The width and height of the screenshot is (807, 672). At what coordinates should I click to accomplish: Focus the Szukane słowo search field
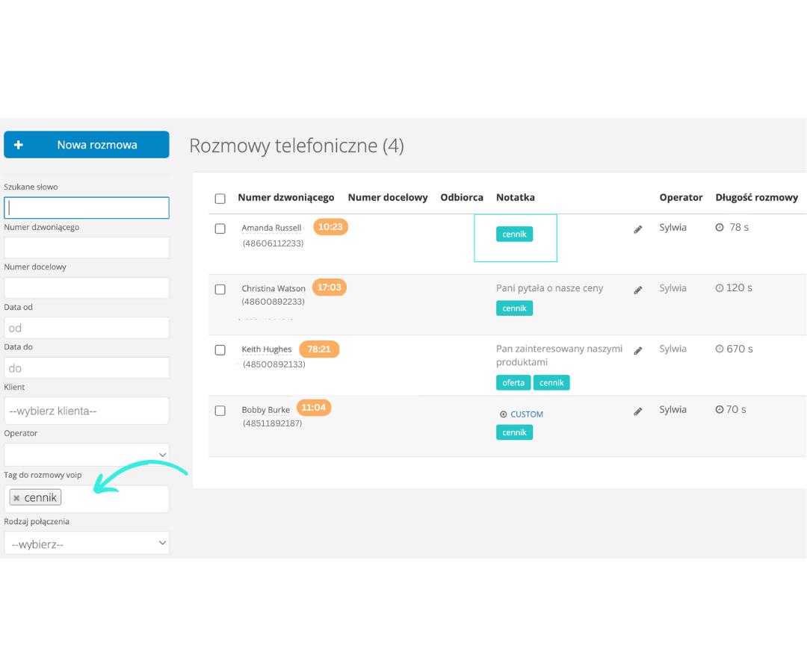87,208
